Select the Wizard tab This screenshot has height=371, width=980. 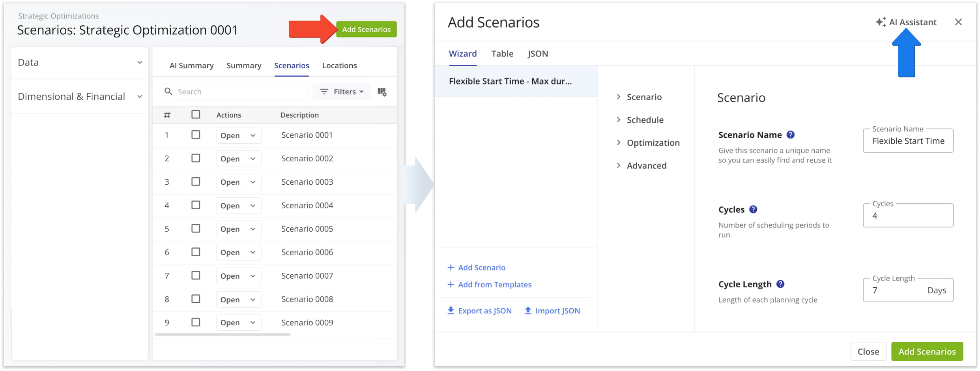coord(463,54)
